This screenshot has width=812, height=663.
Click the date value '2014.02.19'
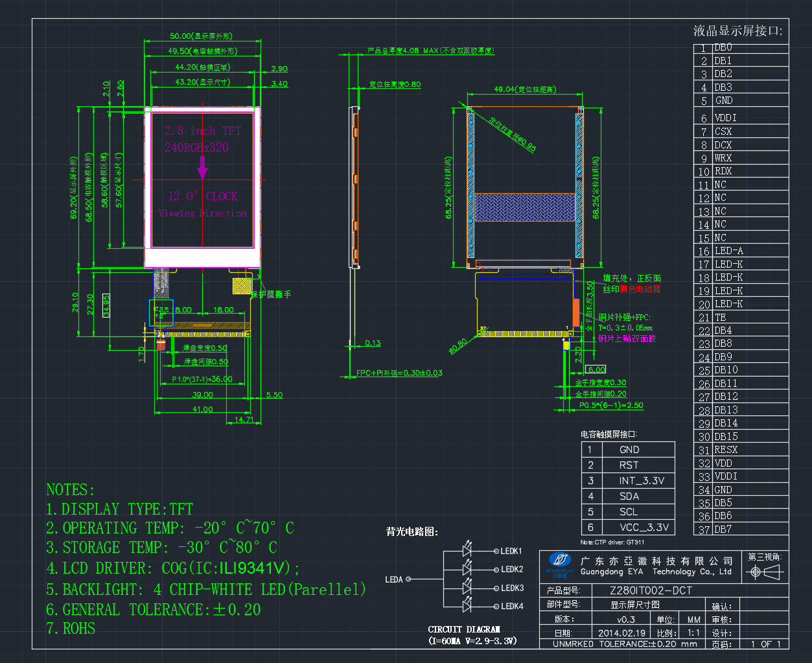(621, 633)
